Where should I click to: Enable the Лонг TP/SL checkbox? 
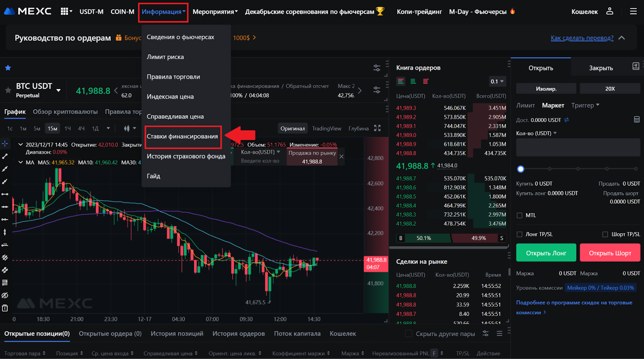[520, 234]
